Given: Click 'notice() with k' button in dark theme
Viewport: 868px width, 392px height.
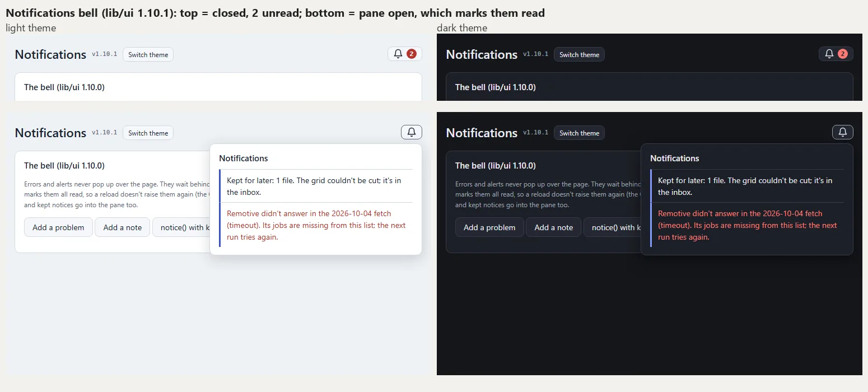Looking at the screenshot, I should point(613,227).
